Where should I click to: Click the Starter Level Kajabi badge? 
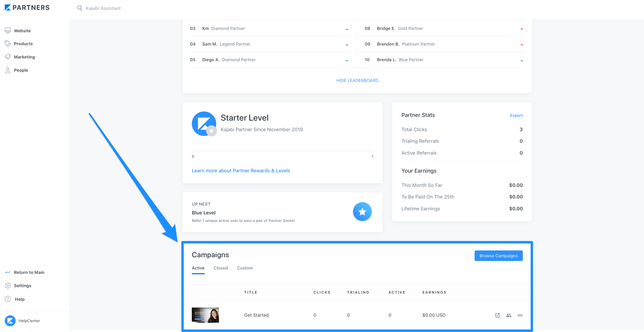(x=204, y=124)
